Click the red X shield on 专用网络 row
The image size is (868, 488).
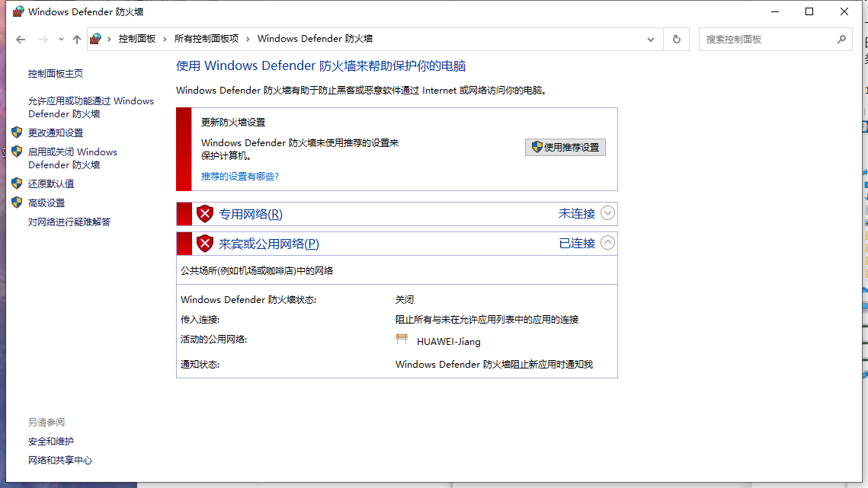coord(205,213)
